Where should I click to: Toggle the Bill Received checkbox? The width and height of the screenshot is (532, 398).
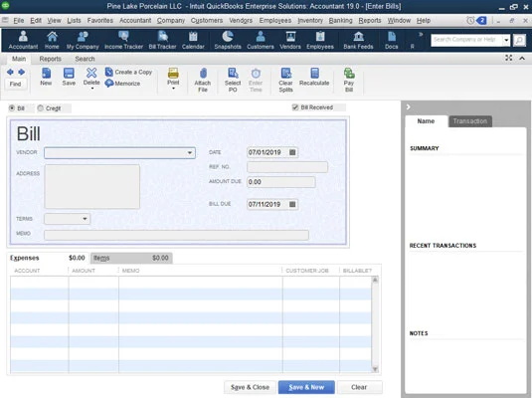tap(295, 107)
